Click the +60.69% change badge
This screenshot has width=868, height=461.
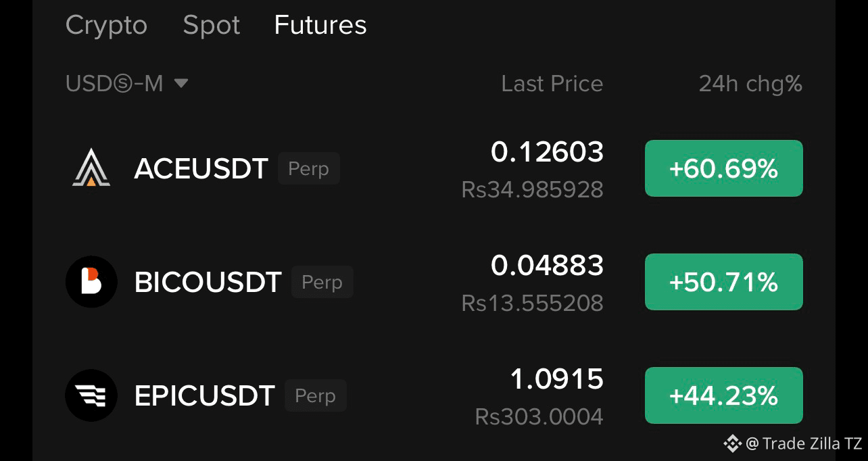[724, 168]
